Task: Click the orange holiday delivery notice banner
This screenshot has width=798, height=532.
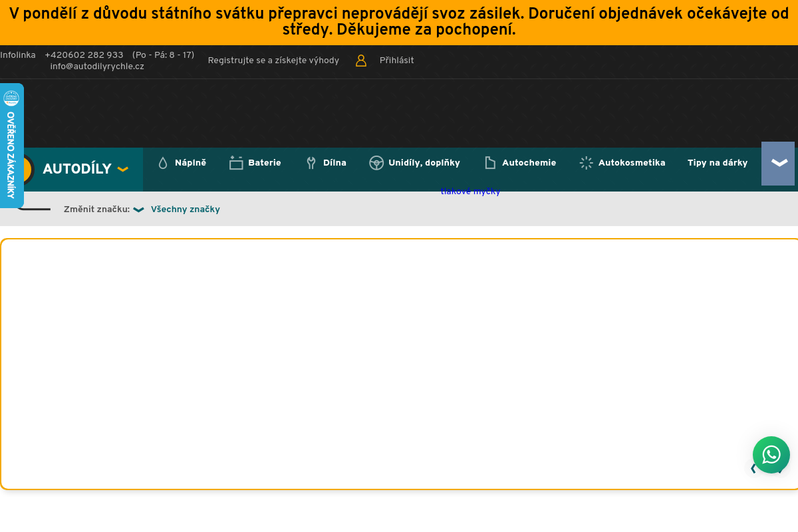Action: point(399,23)
